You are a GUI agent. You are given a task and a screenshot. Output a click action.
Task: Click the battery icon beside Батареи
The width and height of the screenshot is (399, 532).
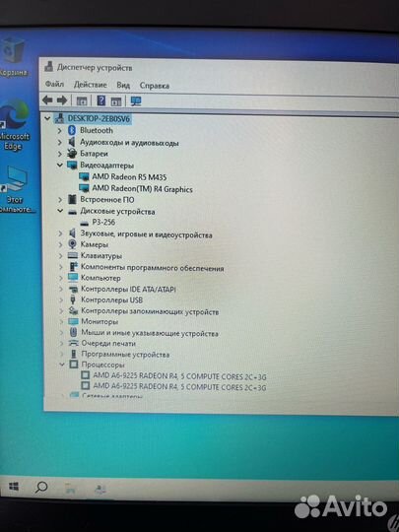click(72, 154)
